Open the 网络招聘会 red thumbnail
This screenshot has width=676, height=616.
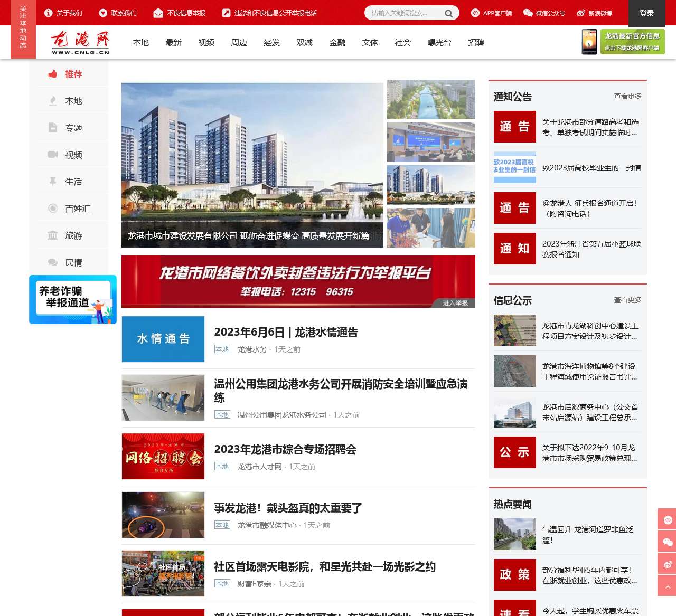(x=163, y=456)
